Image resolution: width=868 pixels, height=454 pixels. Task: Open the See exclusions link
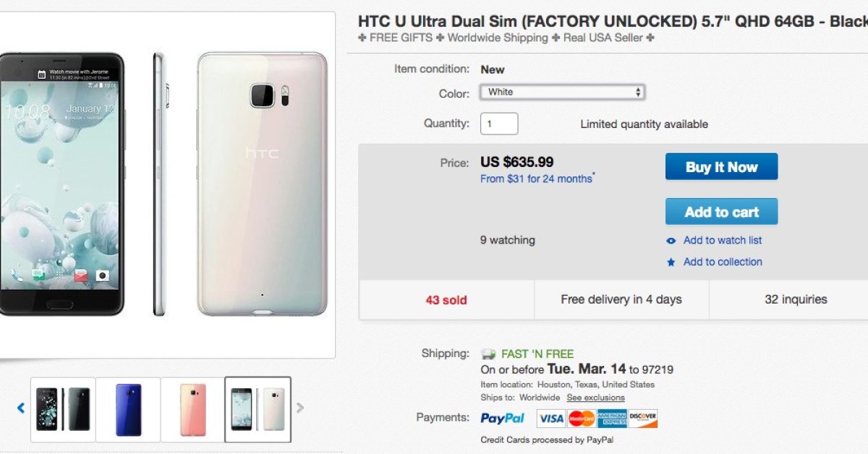(595, 398)
